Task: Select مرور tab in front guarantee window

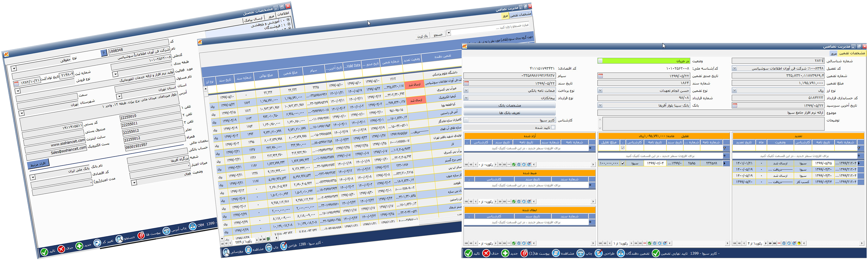Action: coord(834,53)
